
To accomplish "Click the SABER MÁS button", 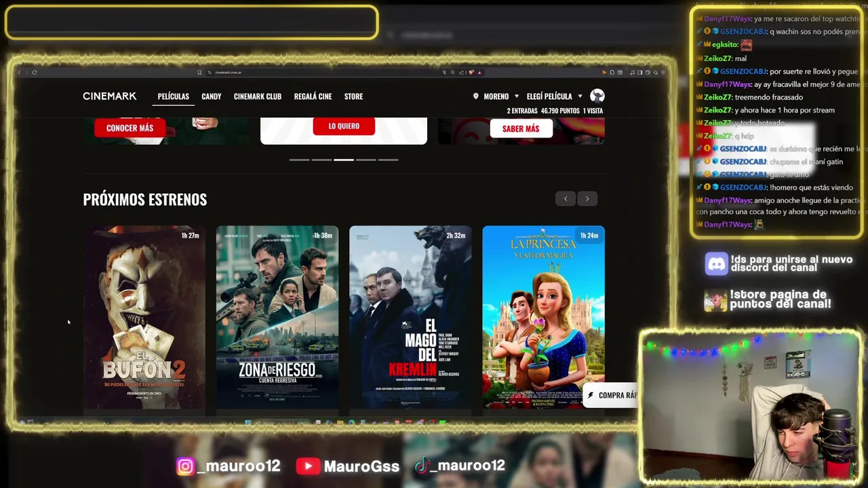I will (521, 129).
